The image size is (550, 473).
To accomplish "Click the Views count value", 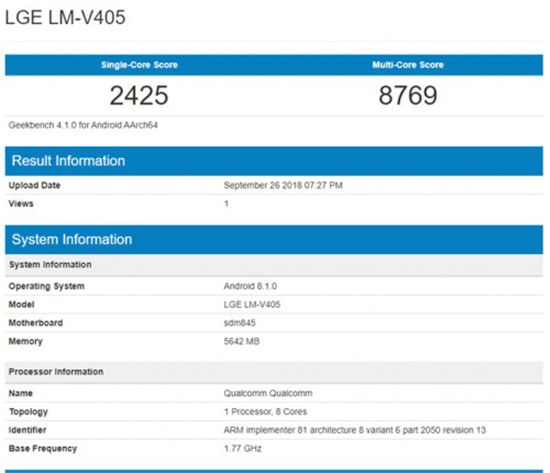I will [x=226, y=204].
